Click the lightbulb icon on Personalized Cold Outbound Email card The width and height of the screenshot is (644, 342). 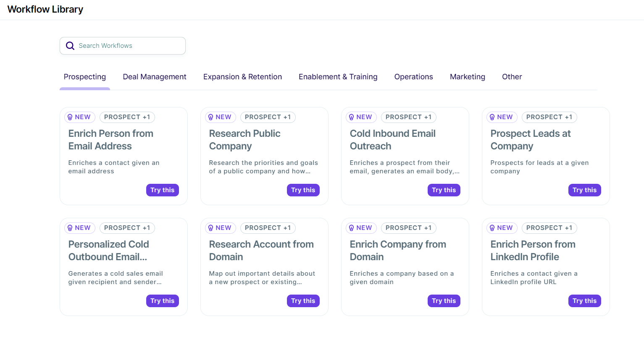pyautogui.click(x=70, y=228)
